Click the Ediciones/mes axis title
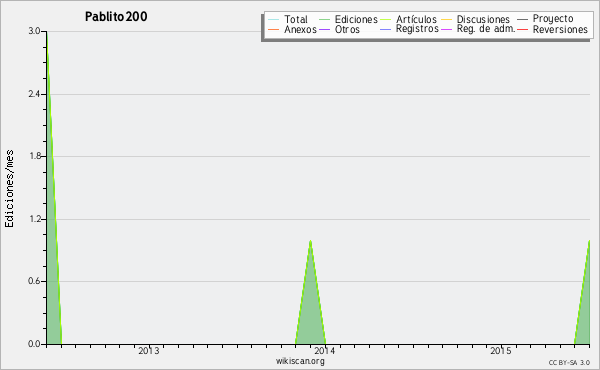Image resolution: width=600 pixels, height=370 pixels. click(x=9, y=189)
